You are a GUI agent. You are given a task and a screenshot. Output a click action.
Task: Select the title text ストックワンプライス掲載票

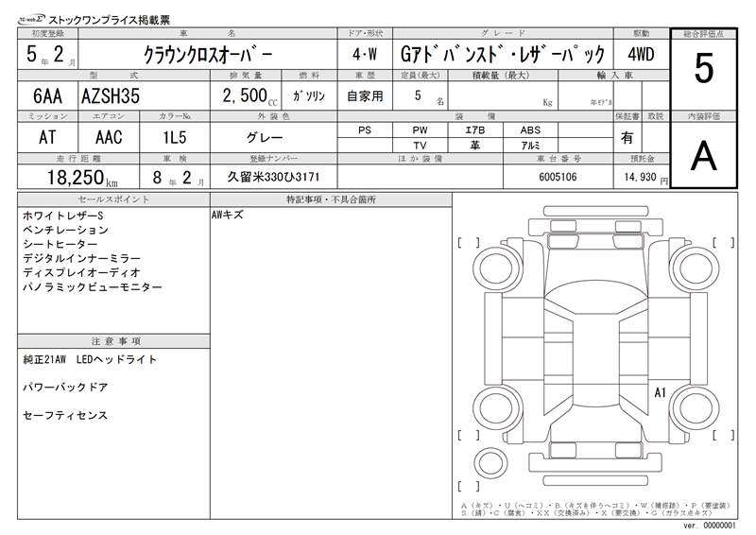pos(110,20)
